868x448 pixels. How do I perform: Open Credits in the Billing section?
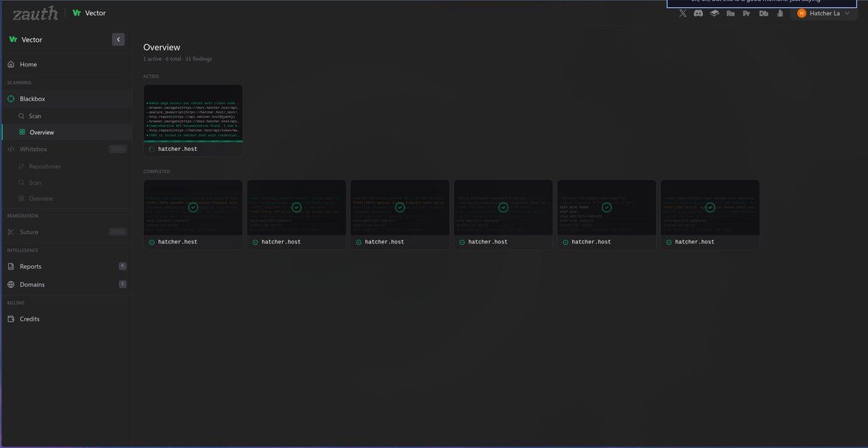click(66, 319)
